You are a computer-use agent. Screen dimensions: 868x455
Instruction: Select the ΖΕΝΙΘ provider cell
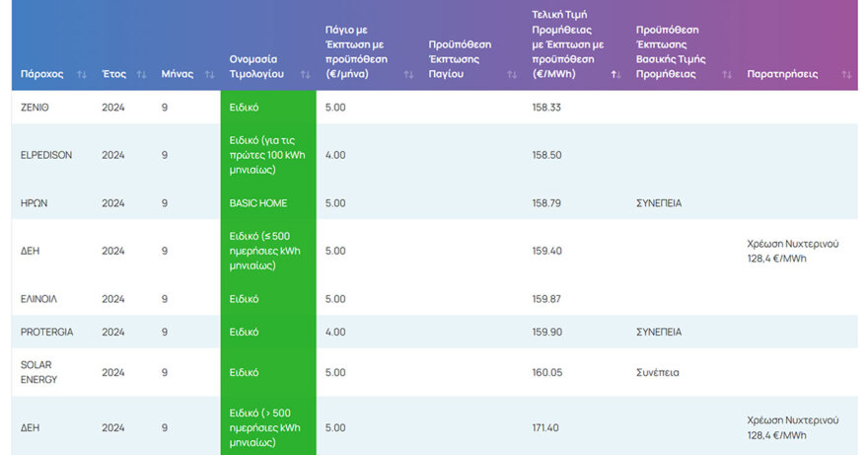[36, 108]
